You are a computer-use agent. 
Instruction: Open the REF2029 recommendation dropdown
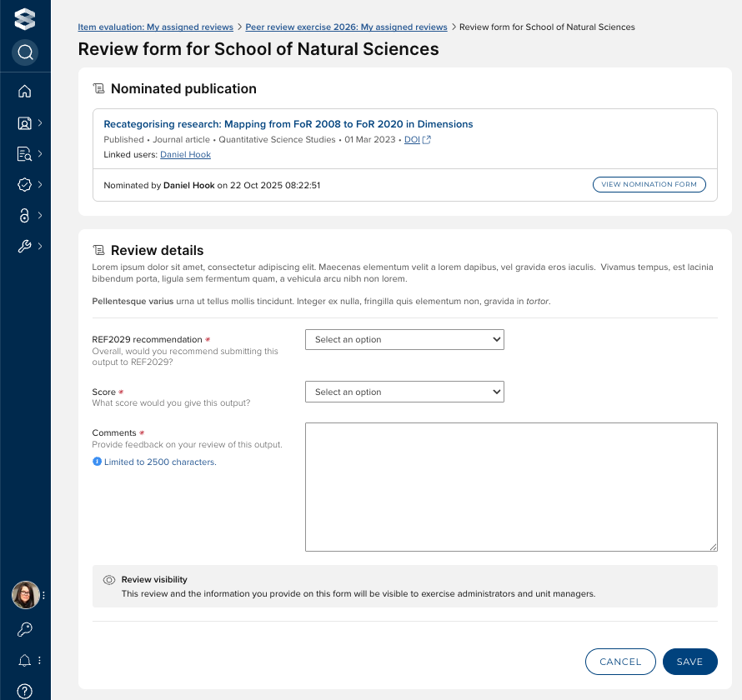[404, 340]
